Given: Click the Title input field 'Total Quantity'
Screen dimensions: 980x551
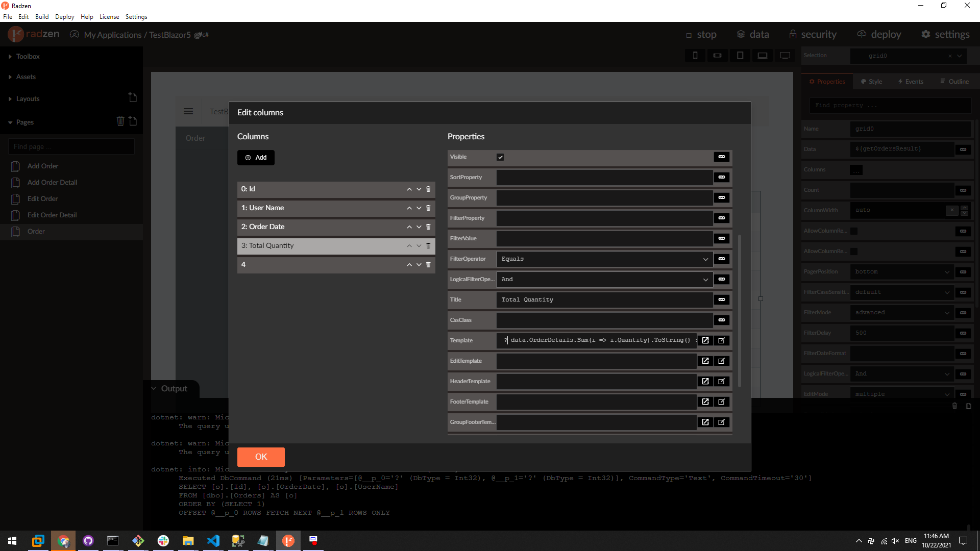Looking at the screenshot, I should pos(604,299).
